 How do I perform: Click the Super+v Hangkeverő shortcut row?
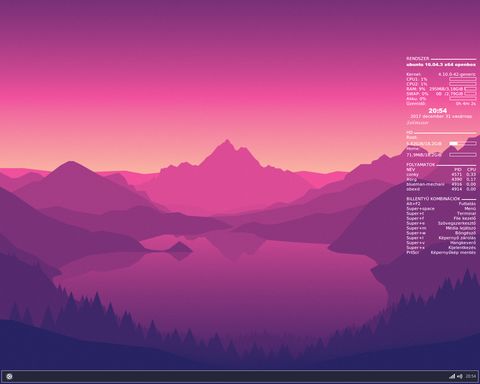tap(441, 243)
